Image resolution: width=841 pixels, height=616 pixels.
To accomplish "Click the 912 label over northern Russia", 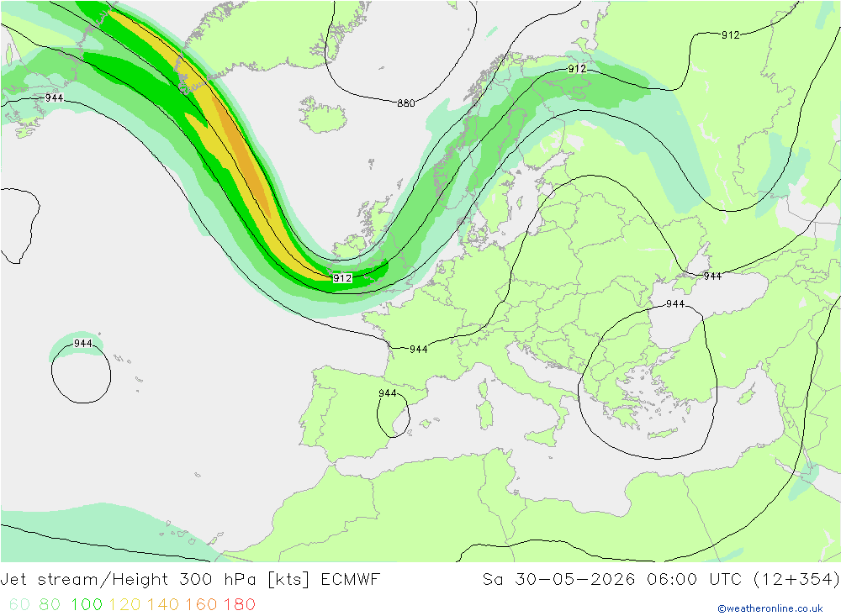I will click(x=731, y=34).
